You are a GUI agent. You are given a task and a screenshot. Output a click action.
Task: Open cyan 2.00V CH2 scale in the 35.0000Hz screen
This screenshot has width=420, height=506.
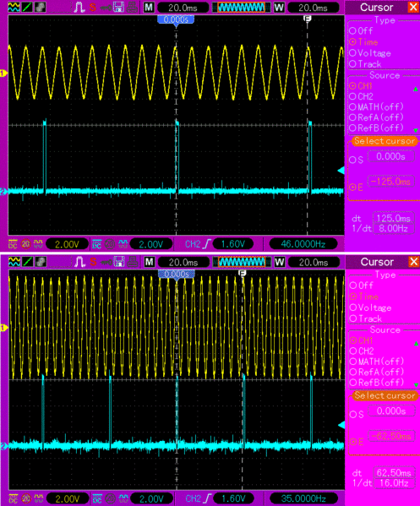(x=151, y=499)
